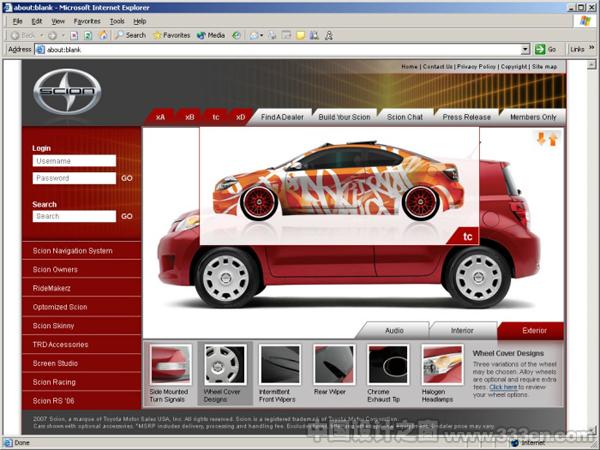Expand the Links toolbar chevron
This screenshot has width=600, height=450.
pyautogui.click(x=592, y=48)
